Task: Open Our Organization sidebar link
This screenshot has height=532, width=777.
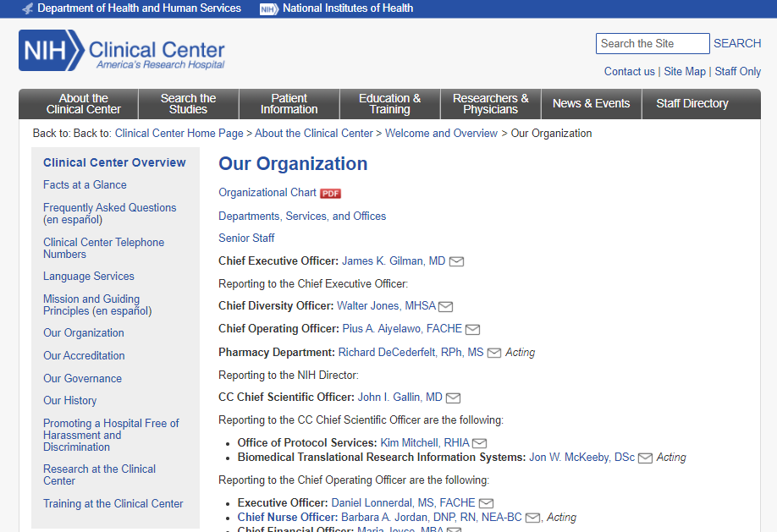Action: click(84, 333)
